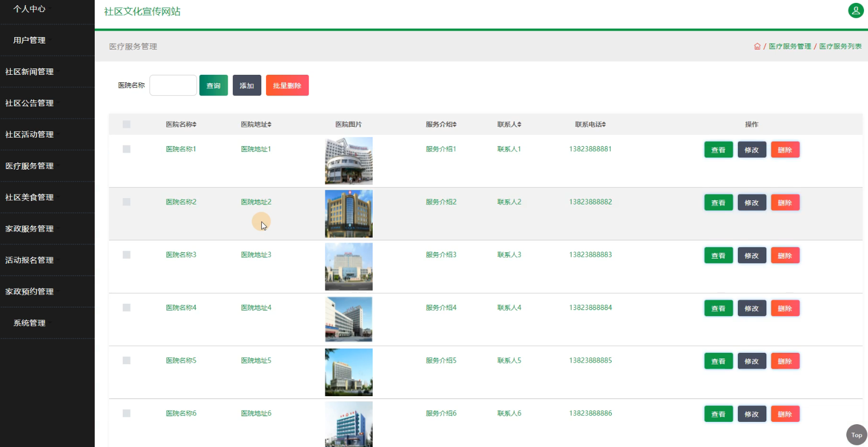Check the row for 医院名称1
The height and width of the screenshot is (447, 868).
click(x=127, y=149)
